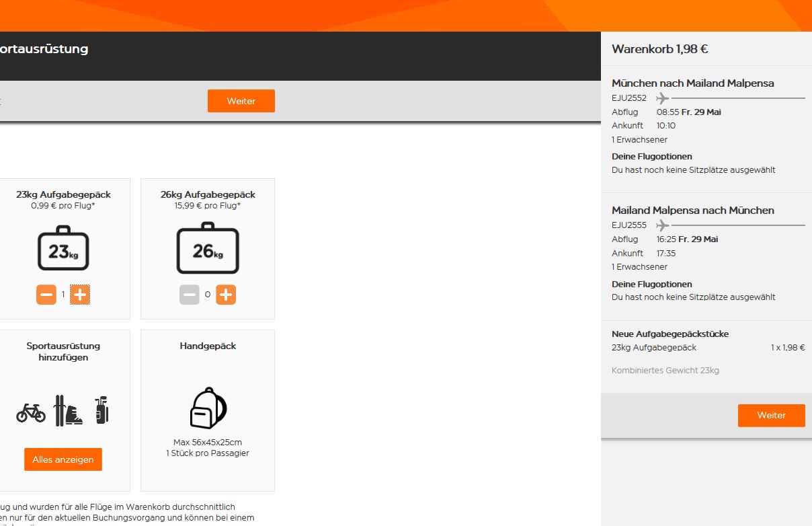Click 1 Stück pro Passagier text
This screenshot has height=526, width=812.
coord(208,453)
